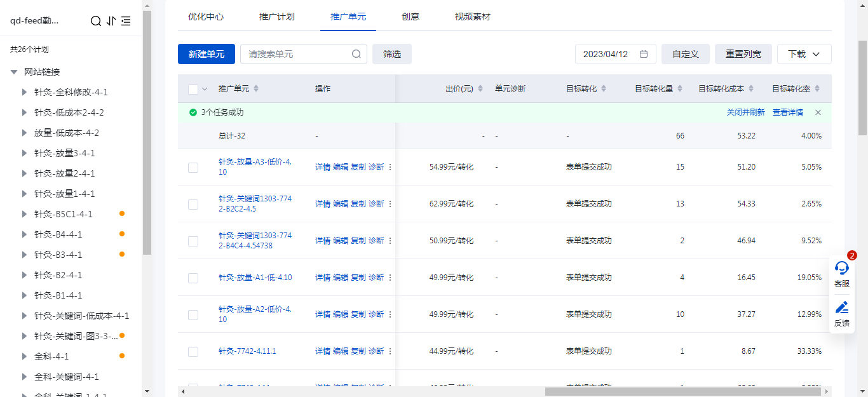
Task: Click the search icon in left sidebar
Action: 96,21
